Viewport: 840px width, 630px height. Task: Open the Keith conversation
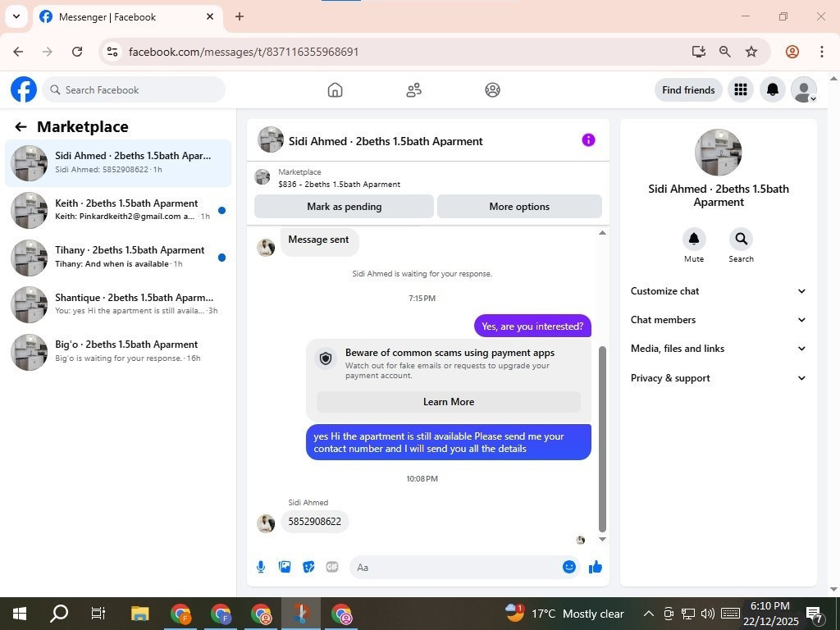(118, 210)
